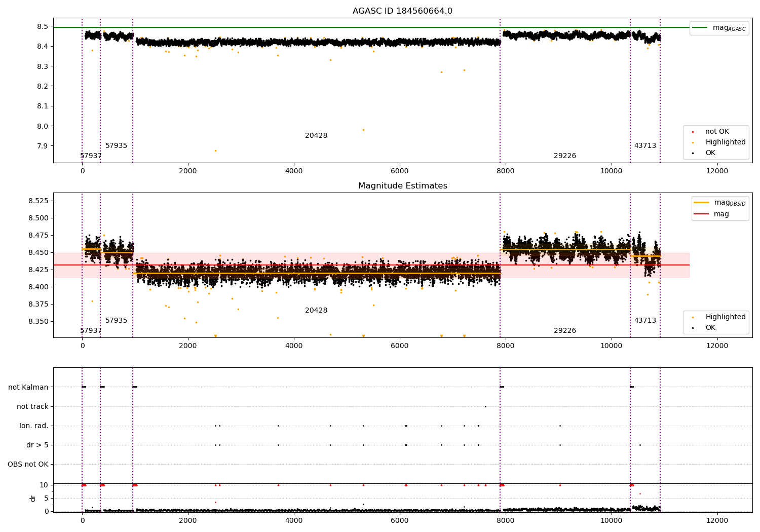Click the green mag AGASC legend entry
760x532 pixels.
point(719,28)
